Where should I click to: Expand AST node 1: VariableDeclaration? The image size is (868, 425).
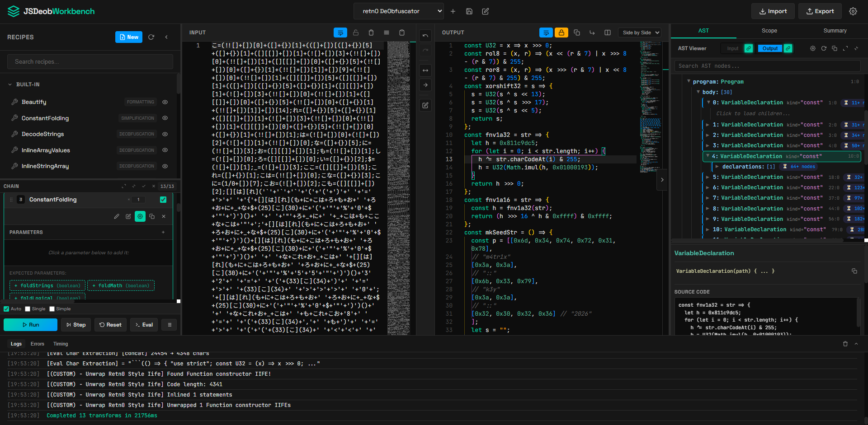[x=708, y=125]
